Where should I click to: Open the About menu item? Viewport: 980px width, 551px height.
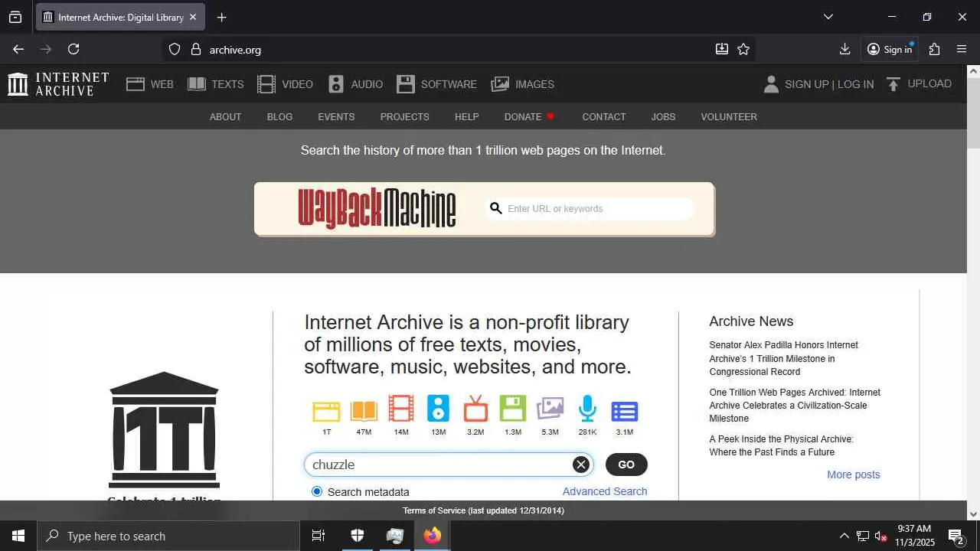225,117
